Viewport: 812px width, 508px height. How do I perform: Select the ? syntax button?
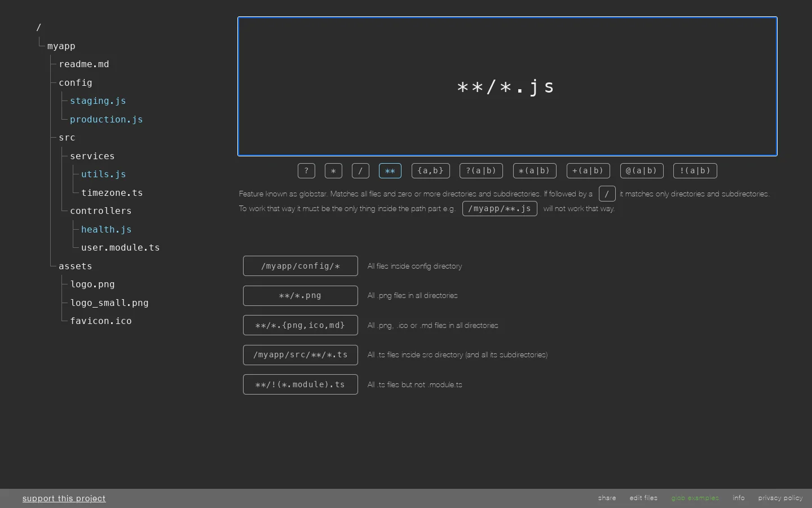coord(306,170)
